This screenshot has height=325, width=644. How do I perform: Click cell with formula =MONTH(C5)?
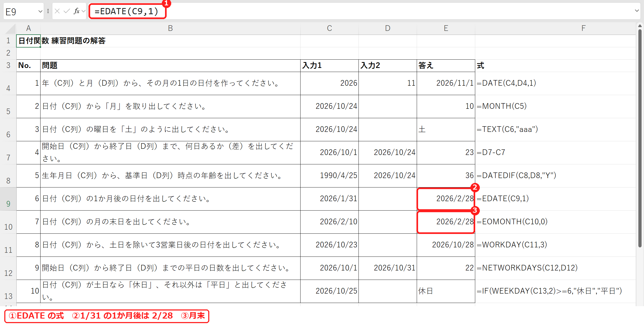[x=555, y=106]
